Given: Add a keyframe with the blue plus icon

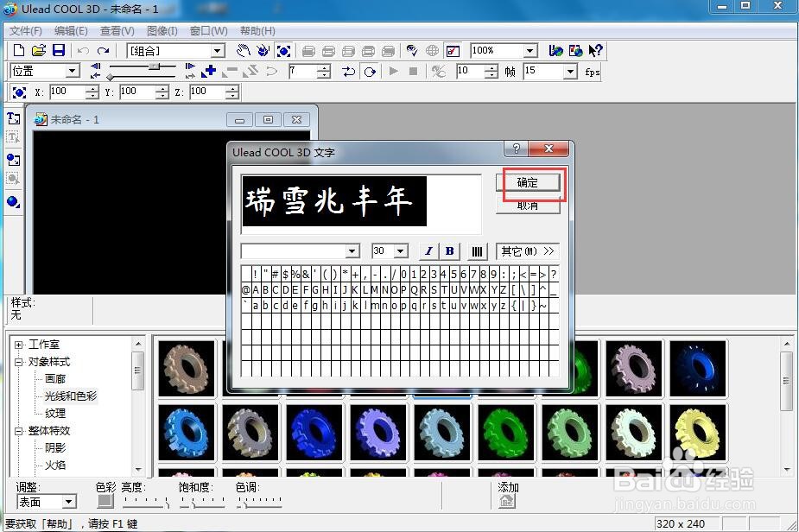Looking at the screenshot, I should (208, 71).
